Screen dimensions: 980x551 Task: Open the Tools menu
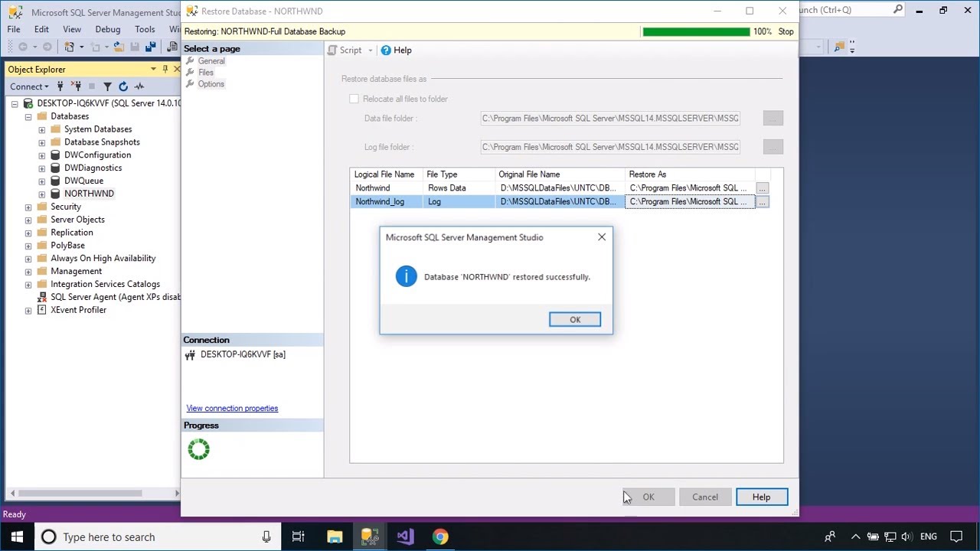(145, 29)
